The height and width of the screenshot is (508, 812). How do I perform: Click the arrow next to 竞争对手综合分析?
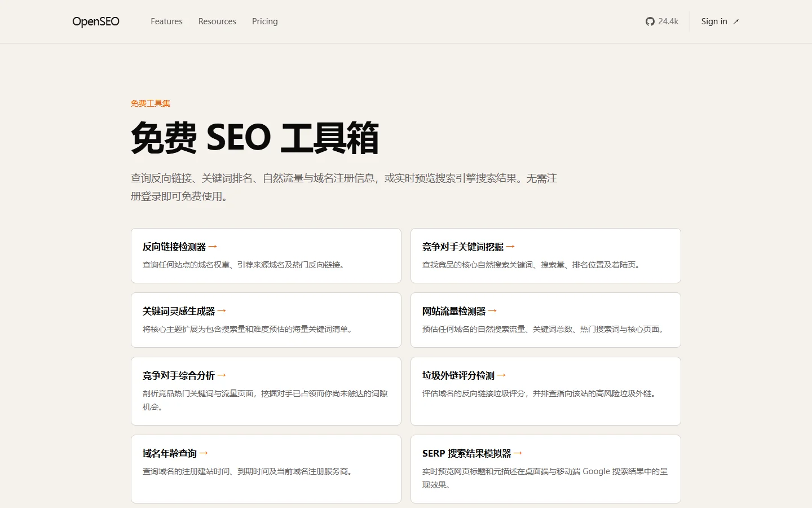tap(222, 375)
